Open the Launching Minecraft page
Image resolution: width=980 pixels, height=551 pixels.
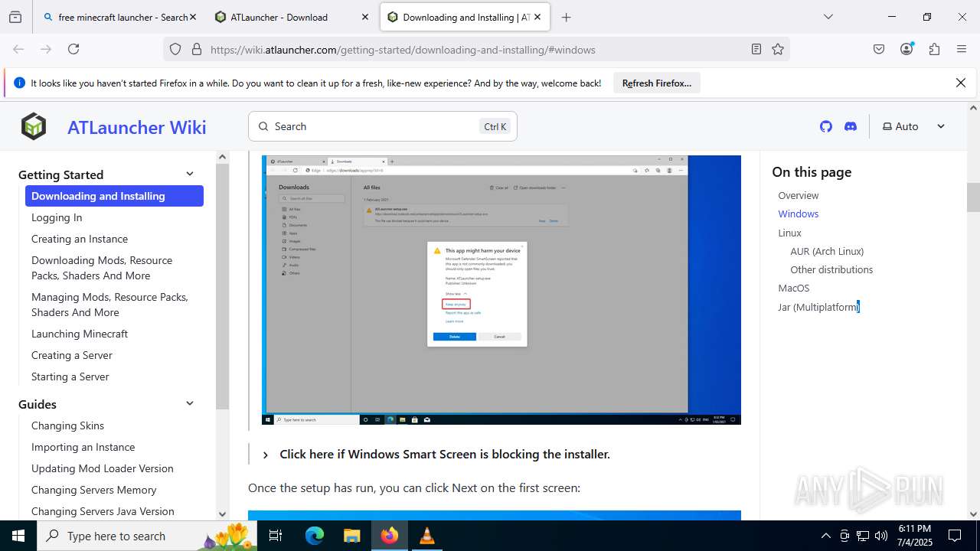pyautogui.click(x=80, y=334)
